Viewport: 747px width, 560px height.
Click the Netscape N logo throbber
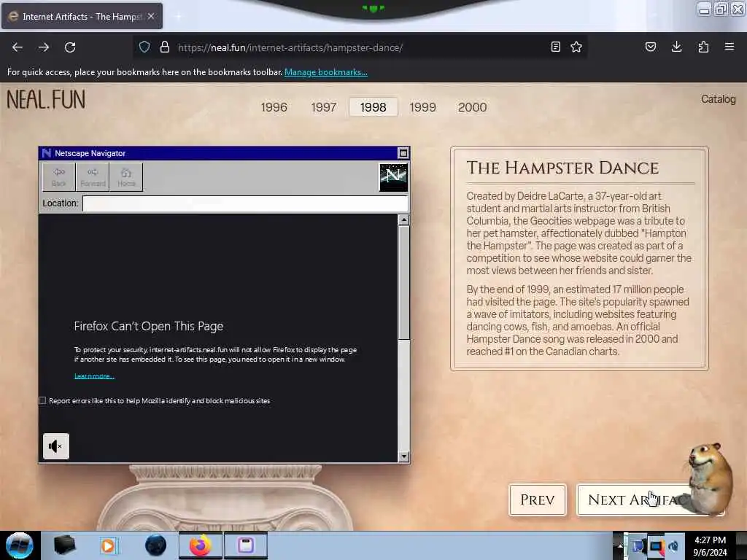click(x=393, y=177)
